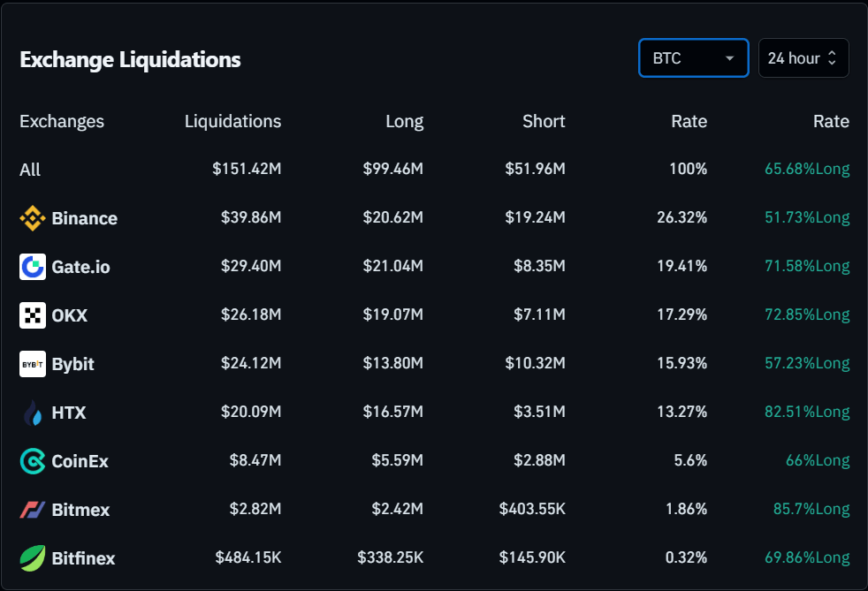Viewport: 868px width, 591px height.
Task: Select the All exchanges row
Action: click(x=30, y=170)
